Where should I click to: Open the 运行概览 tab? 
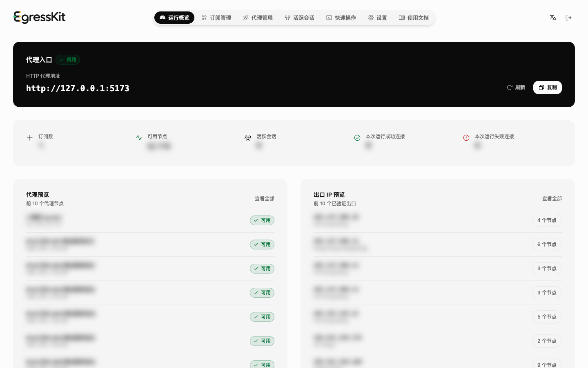(x=174, y=18)
